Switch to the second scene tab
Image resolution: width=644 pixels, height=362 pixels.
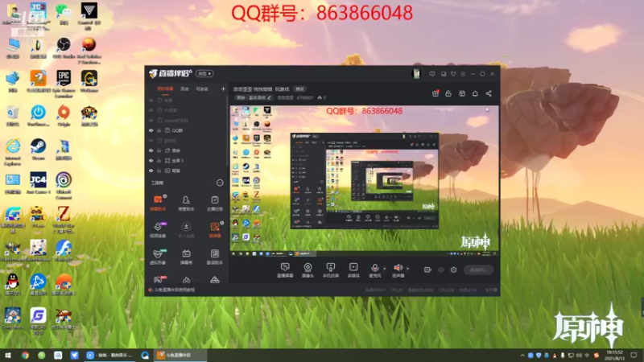[x=185, y=89]
